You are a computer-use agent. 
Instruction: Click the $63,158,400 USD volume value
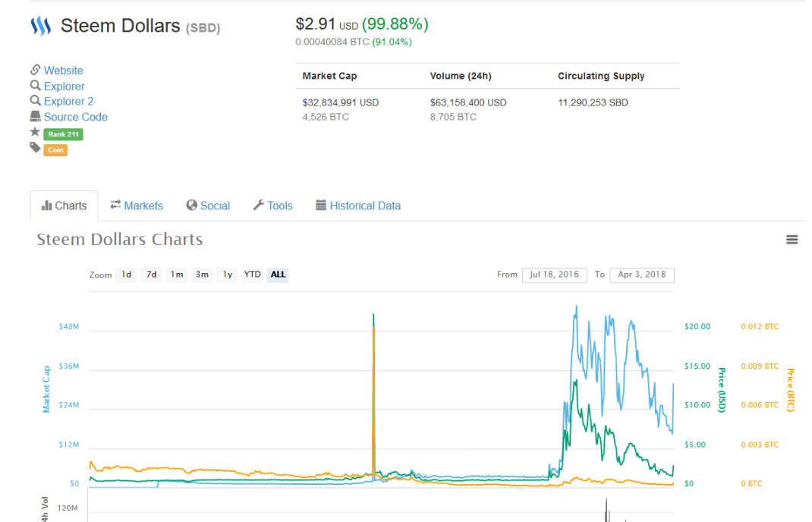point(468,102)
